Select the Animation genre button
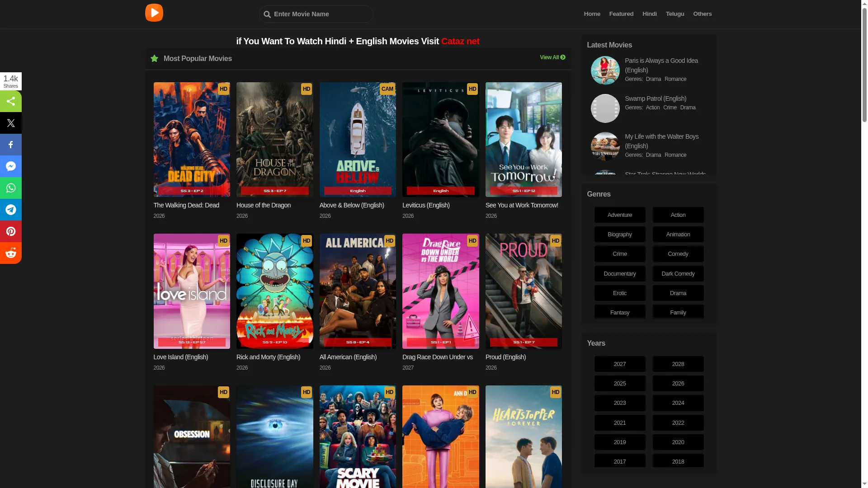Viewport: 868px width, 488px height. pos(678,235)
